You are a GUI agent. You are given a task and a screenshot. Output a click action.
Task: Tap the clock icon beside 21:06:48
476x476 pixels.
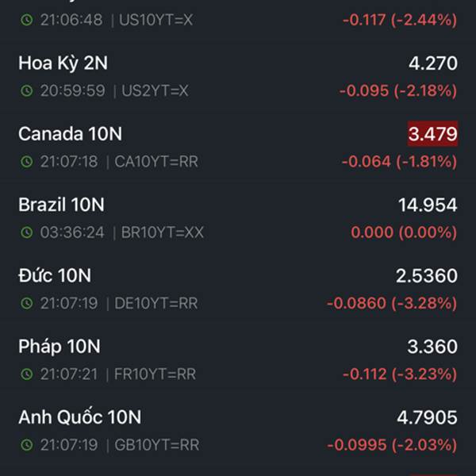click(x=27, y=20)
